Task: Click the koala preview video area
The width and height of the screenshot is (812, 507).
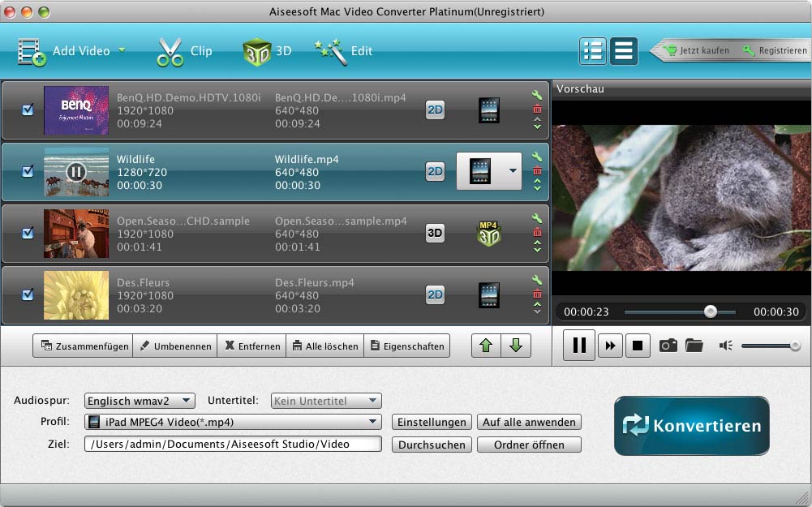Action: (x=681, y=198)
